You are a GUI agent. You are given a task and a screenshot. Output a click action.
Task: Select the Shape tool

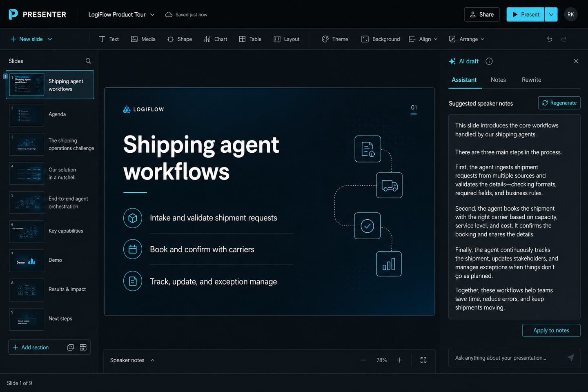(x=180, y=39)
